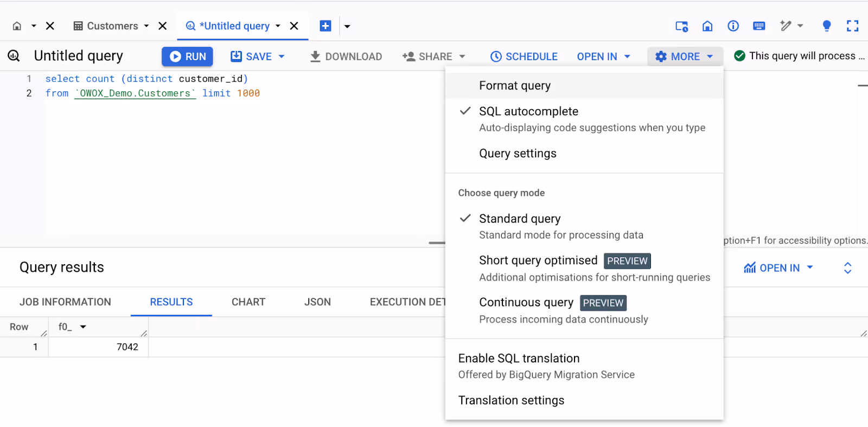Enable SQL translation
Viewport: 868px width, 427px height.
(584, 366)
